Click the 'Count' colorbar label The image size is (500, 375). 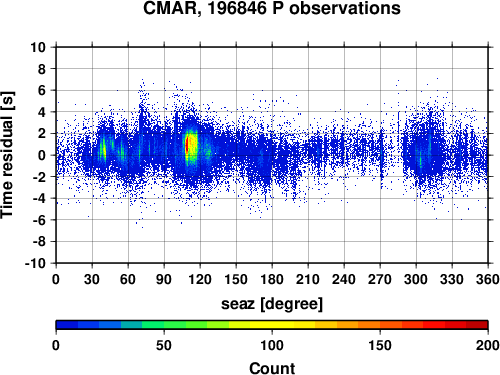(x=272, y=368)
